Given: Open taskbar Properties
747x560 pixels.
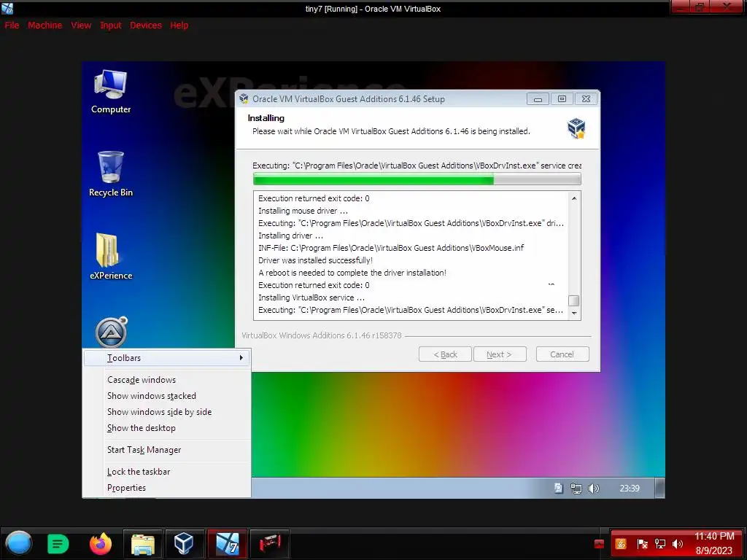Looking at the screenshot, I should (167, 488).
